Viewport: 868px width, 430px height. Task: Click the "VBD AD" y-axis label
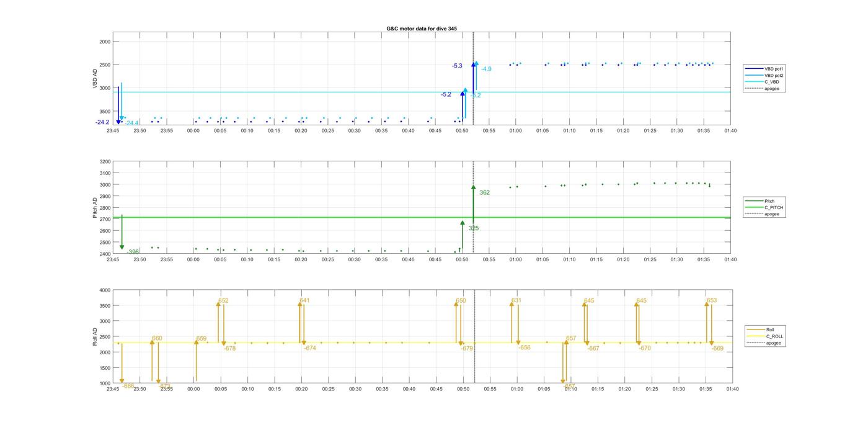[x=96, y=78]
